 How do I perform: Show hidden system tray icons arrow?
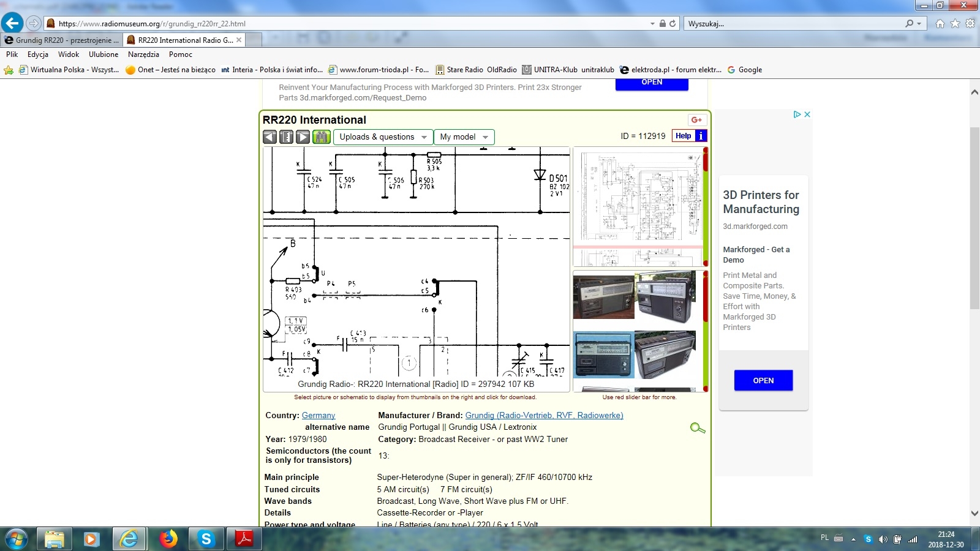click(853, 539)
